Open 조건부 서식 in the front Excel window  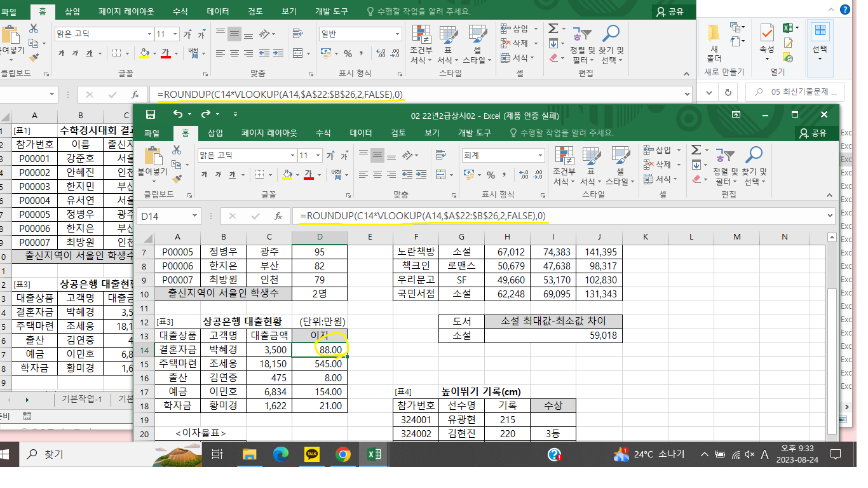[564, 166]
